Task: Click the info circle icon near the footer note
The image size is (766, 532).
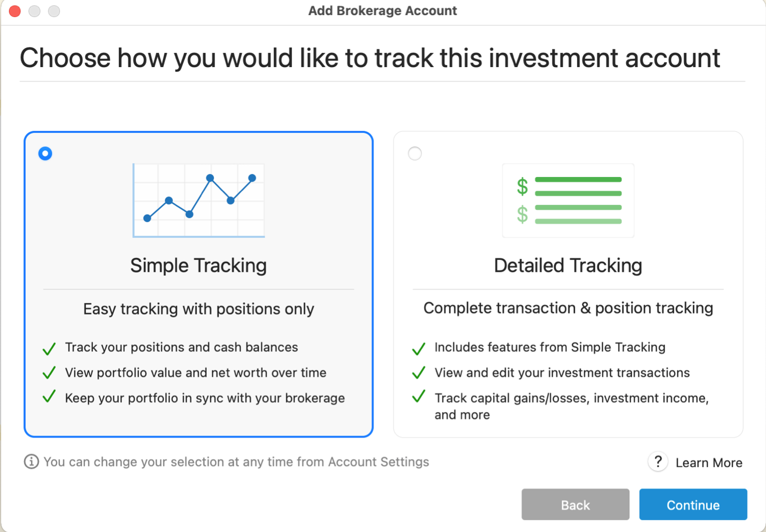Action: pos(31,461)
